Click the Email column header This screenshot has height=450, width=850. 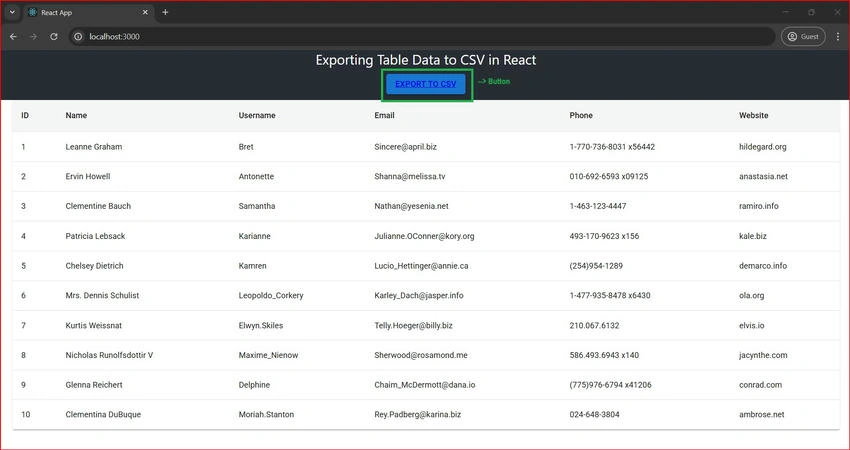click(384, 115)
